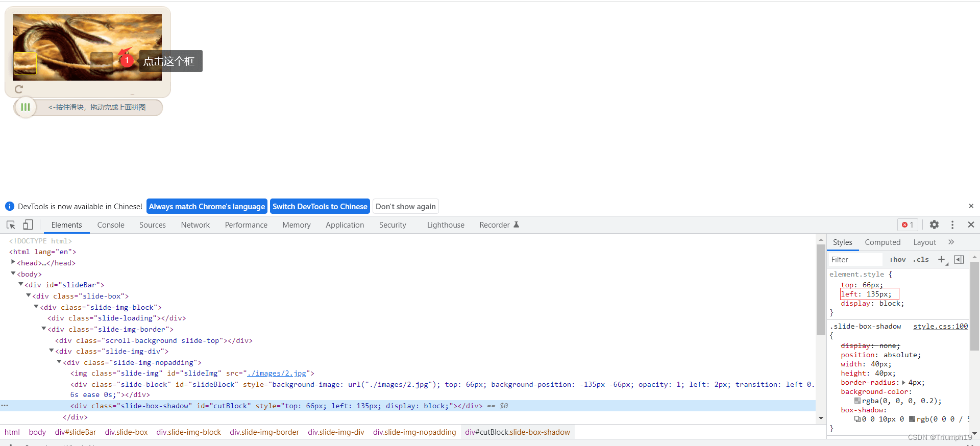This screenshot has width=980, height=446.
Task: Open DevTools settings gear
Action: (x=934, y=225)
